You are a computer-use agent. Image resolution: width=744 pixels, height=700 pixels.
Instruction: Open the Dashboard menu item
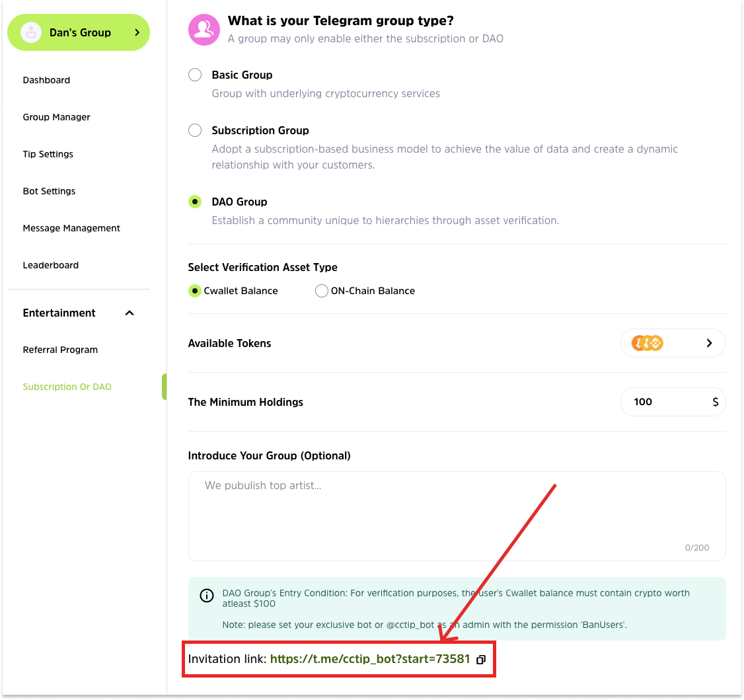point(46,80)
